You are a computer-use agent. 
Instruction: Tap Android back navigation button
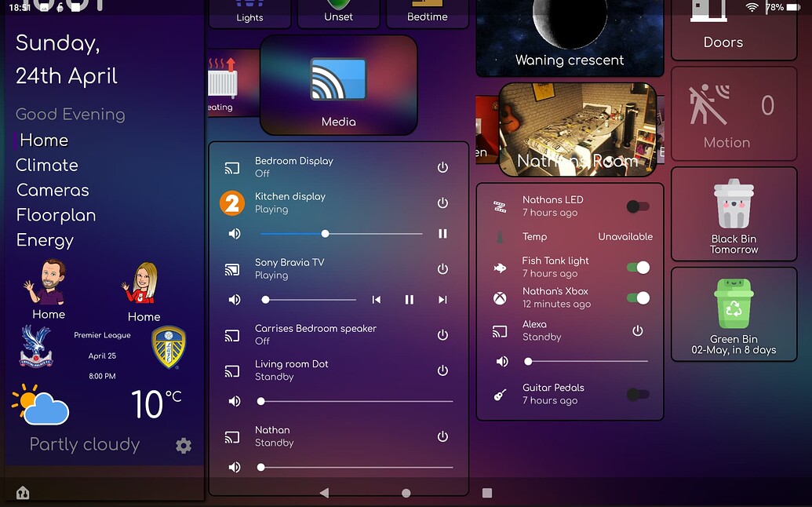coord(325,493)
